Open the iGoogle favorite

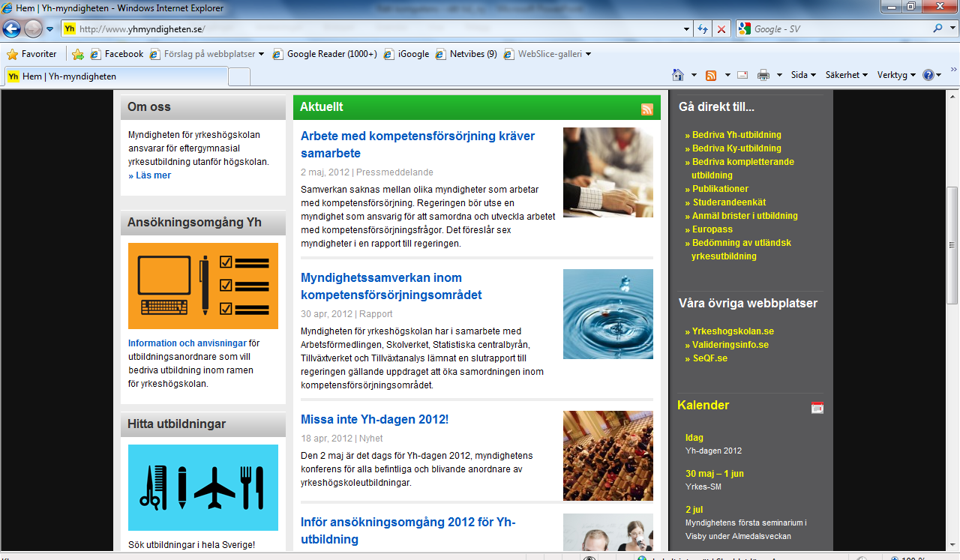click(406, 54)
